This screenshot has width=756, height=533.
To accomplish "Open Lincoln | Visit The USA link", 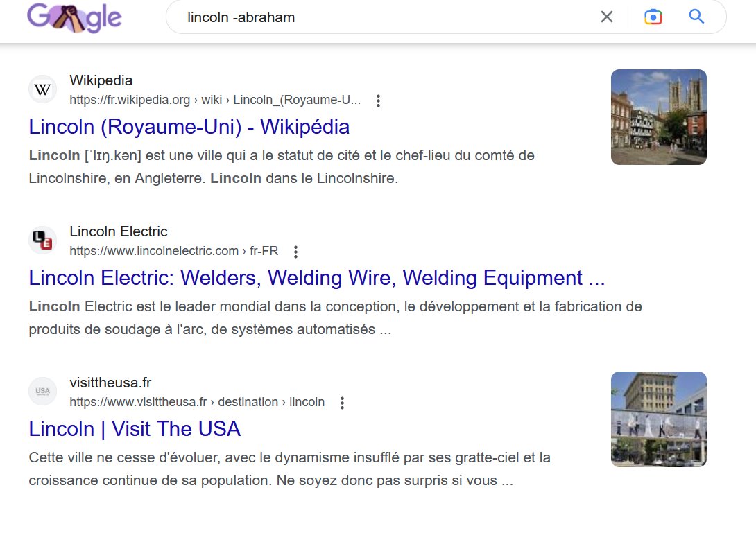I will tap(135, 429).
